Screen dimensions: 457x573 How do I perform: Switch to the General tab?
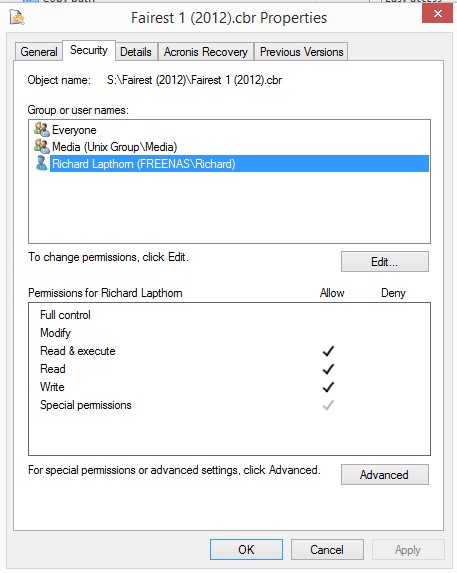tap(39, 52)
